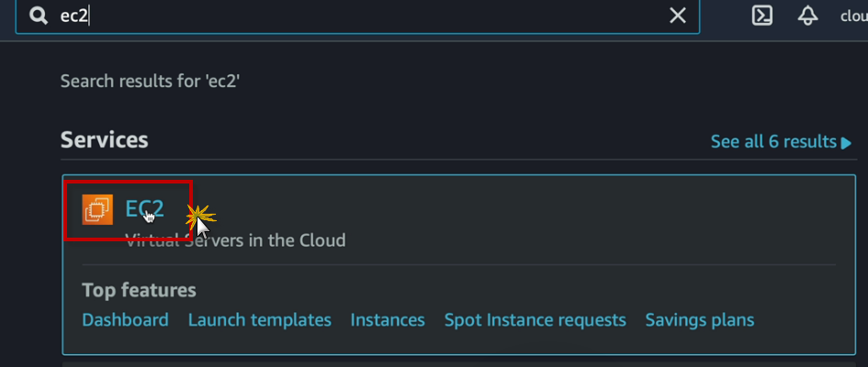Open the EC2 service link

click(x=144, y=209)
